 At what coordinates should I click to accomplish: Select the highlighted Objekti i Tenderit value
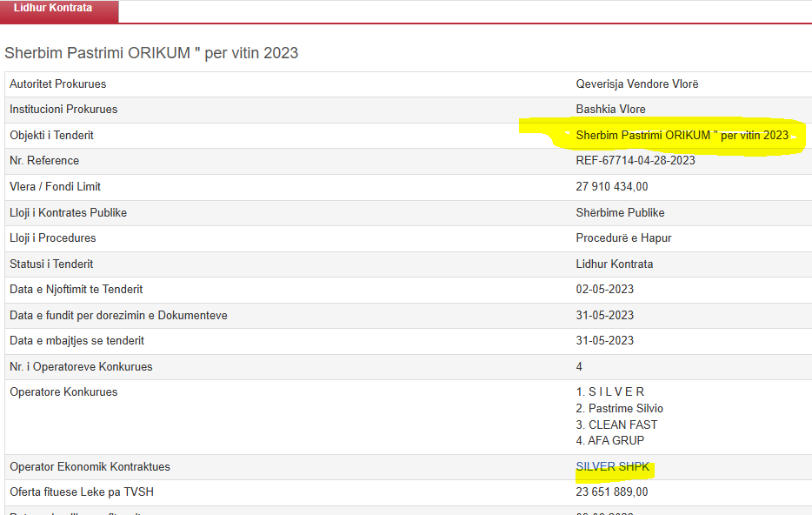(682, 136)
